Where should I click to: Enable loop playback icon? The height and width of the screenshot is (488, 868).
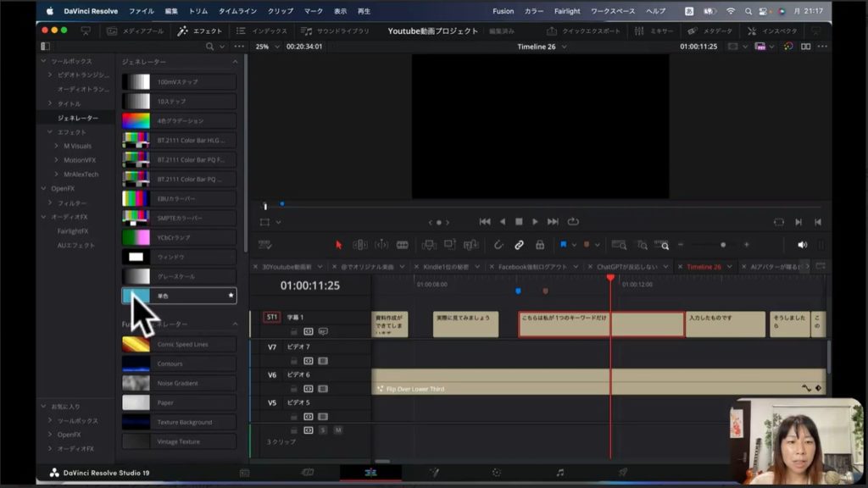574,222
